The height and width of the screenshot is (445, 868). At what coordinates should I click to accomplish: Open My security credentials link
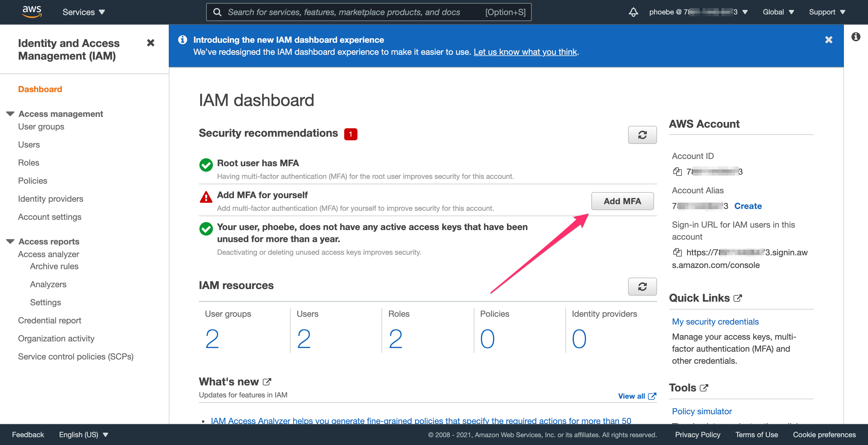click(x=715, y=322)
